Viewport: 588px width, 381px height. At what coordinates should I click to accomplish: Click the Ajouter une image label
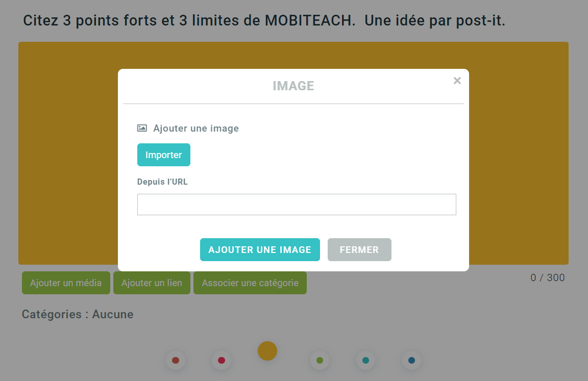point(196,129)
